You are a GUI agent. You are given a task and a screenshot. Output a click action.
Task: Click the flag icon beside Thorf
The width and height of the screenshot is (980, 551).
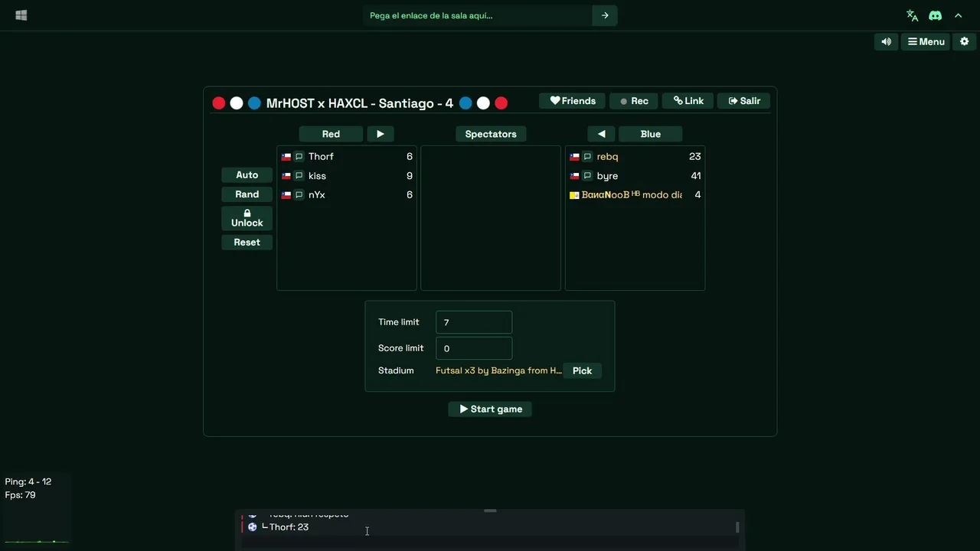(x=286, y=157)
